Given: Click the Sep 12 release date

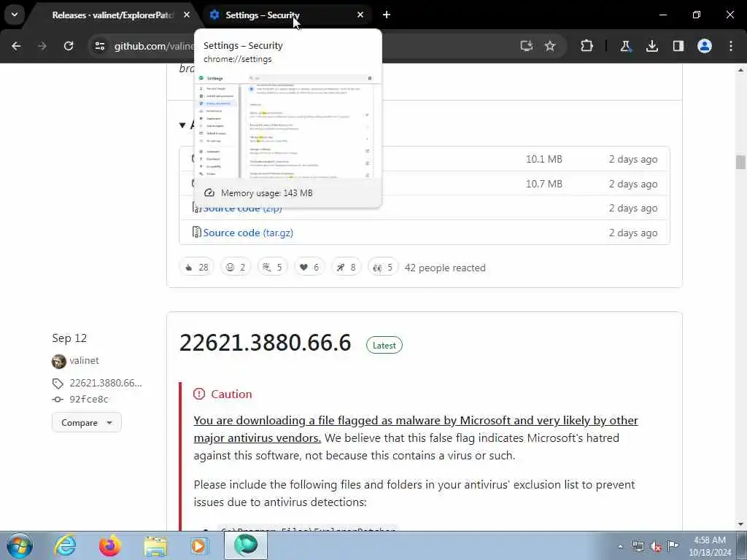Looking at the screenshot, I should (x=69, y=338).
